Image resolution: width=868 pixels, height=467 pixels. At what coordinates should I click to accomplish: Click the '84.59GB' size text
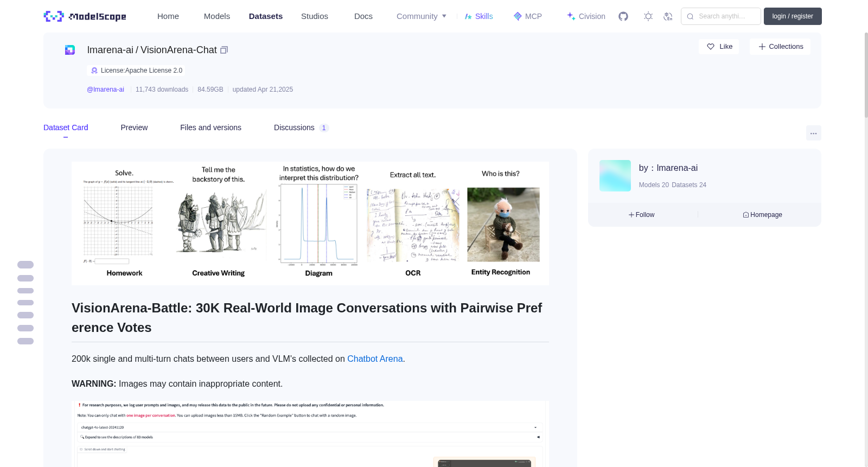pos(210,89)
